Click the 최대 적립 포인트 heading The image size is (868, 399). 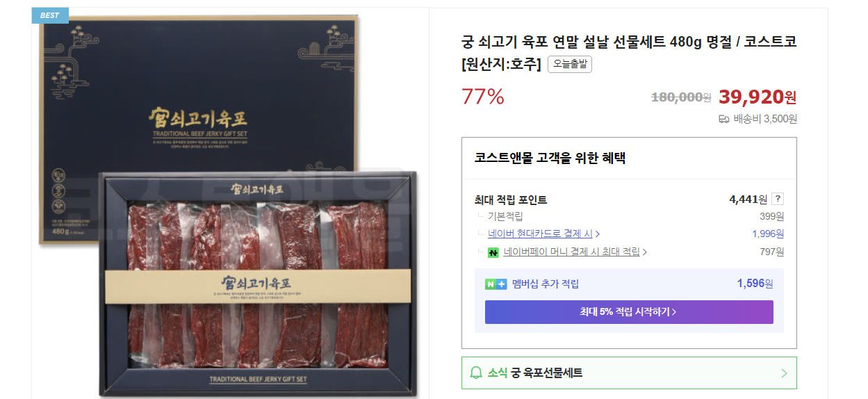[x=511, y=199]
